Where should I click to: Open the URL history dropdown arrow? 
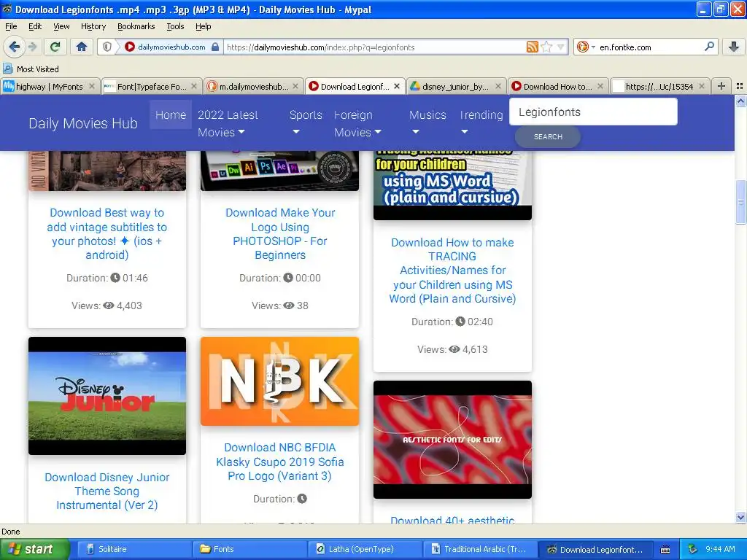(x=560, y=47)
